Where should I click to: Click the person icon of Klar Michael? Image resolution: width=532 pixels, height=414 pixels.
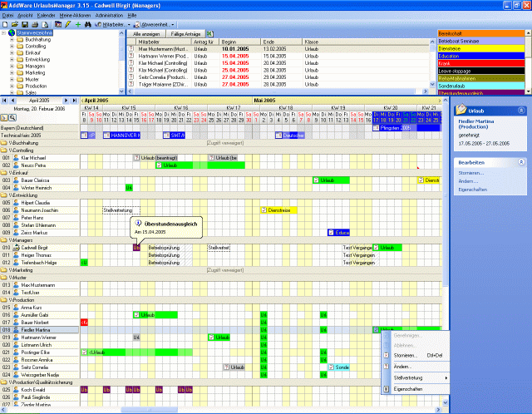coord(16,158)
